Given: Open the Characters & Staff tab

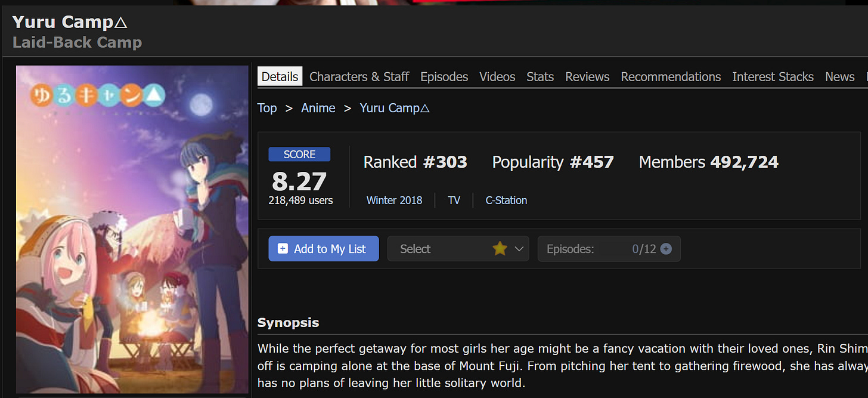Looking at the screenshot, I should [x=359, y=76].
